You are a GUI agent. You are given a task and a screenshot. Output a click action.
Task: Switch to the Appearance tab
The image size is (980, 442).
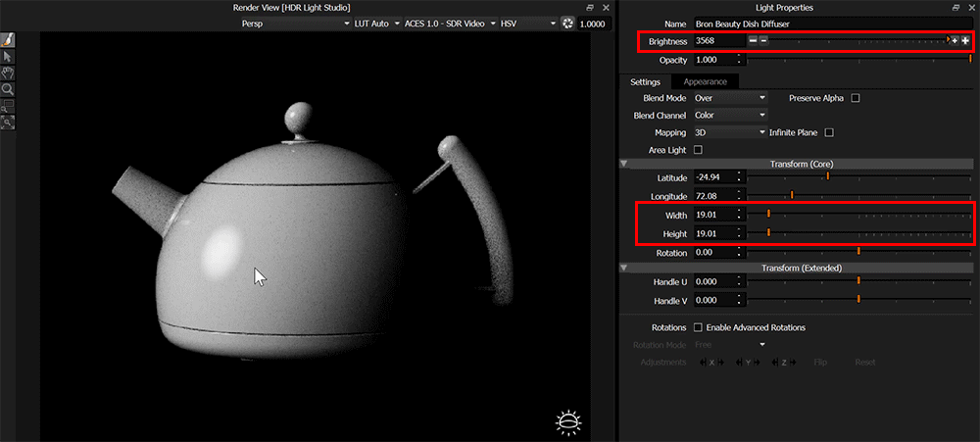705,81
